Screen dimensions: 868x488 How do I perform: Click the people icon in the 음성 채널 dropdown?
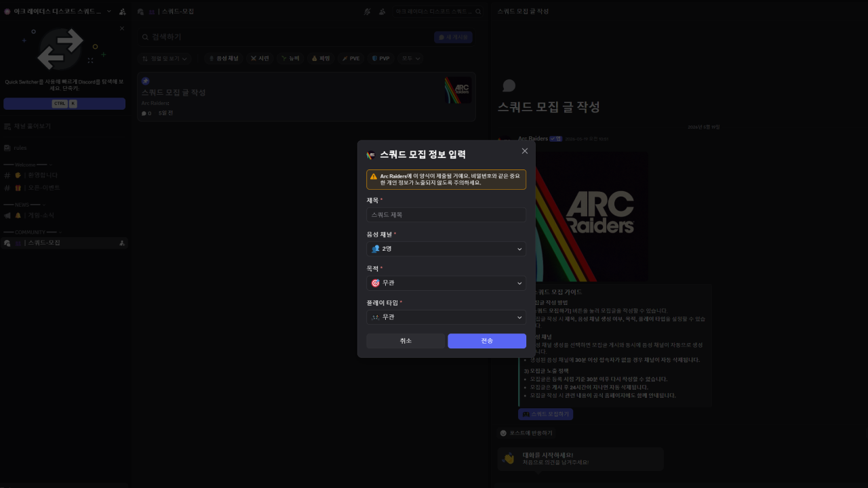coord(375,249)
